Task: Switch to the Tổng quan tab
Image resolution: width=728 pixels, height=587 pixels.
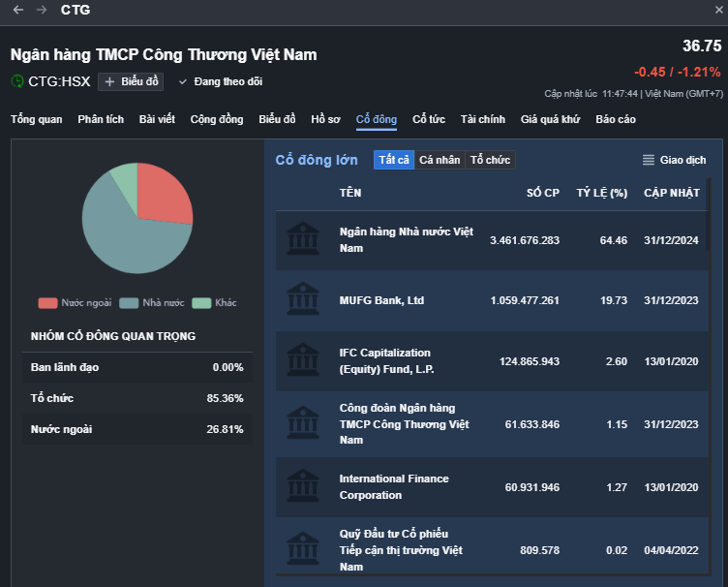Action: tap(37, 119)
